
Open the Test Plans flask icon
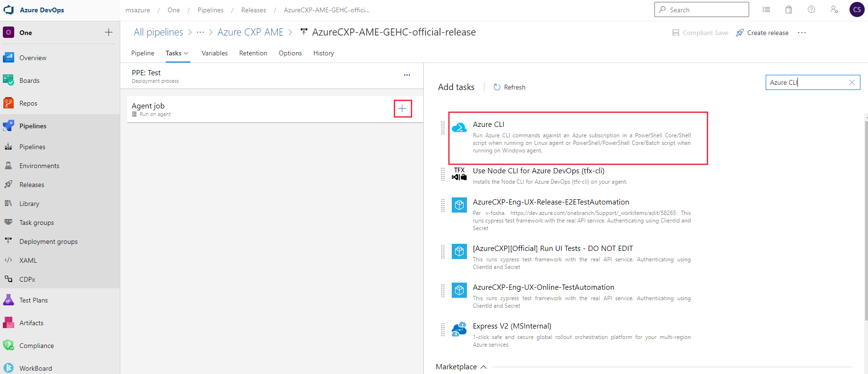[9, 300]
